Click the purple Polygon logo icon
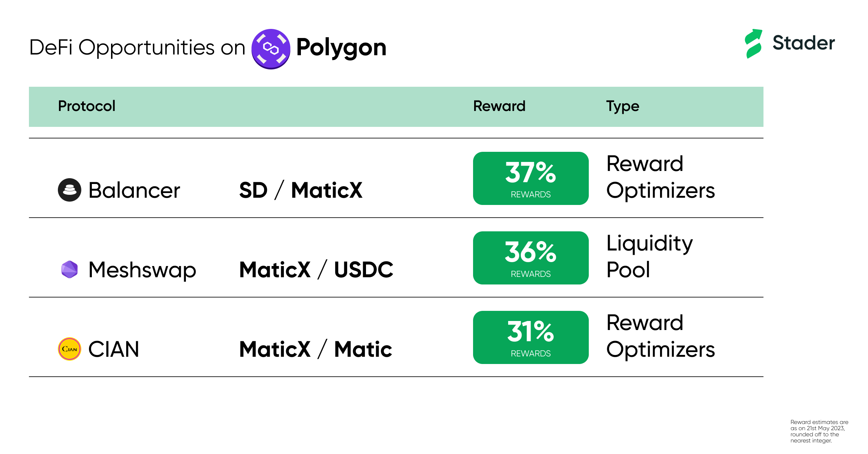Image resolution: width=868 pixels, height=454 pixels. point(271,49)
